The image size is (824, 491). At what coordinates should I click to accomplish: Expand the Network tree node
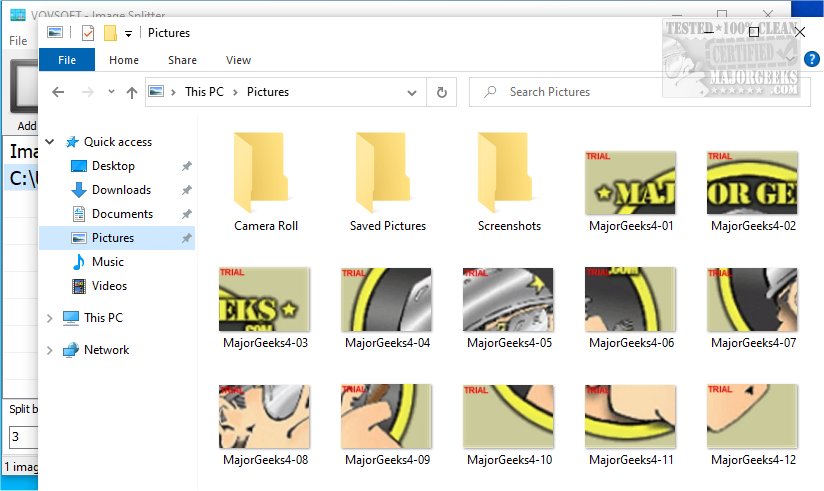click(50, 350)
